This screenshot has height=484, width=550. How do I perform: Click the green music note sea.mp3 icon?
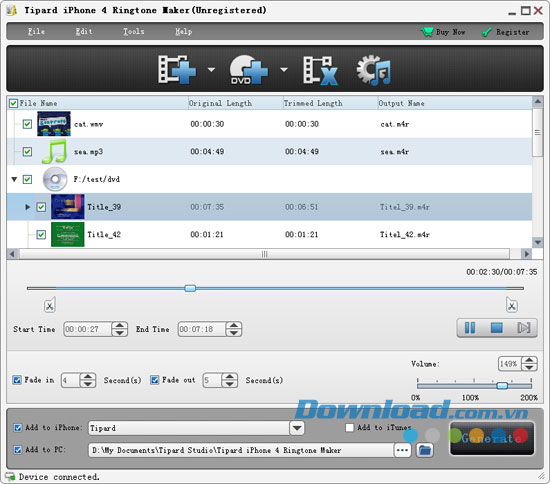coord(54,152)
